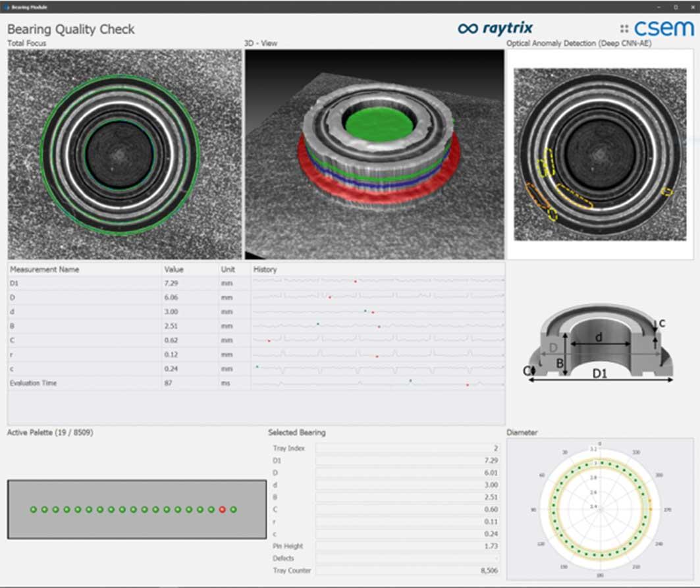Click the orange anomaly outline in detection image
700x588 pixels.
[x=537, y=195]
